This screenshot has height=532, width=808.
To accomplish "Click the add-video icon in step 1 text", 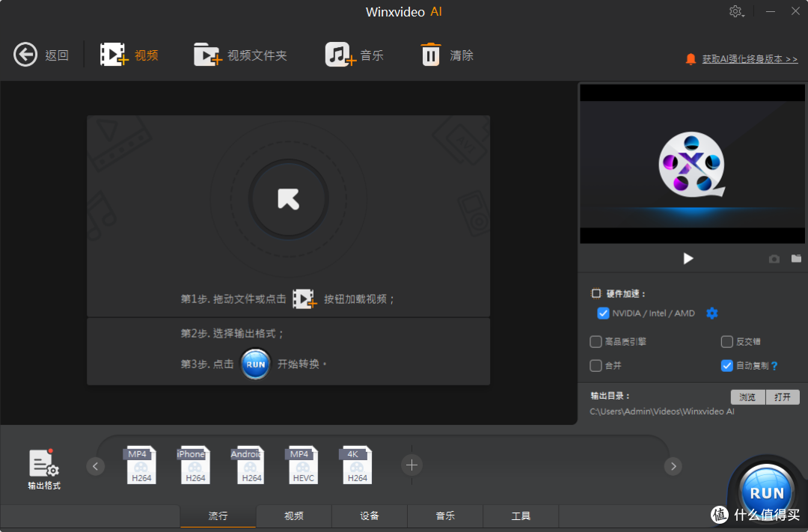I will tap(304, 299).
